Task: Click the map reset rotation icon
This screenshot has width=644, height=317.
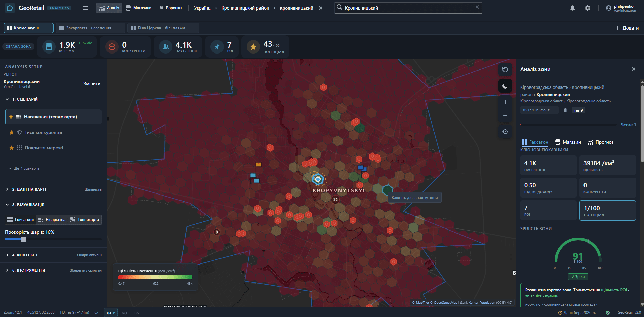Action: pos(505,70)
